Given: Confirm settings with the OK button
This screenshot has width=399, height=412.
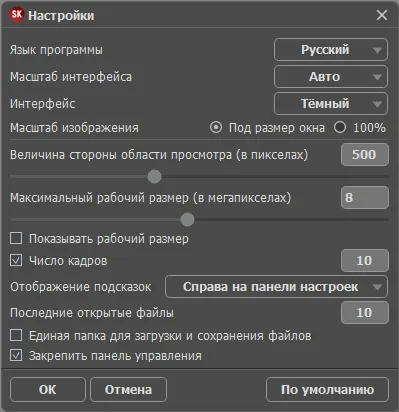Looking at the screenshot, I should [48, 389].
